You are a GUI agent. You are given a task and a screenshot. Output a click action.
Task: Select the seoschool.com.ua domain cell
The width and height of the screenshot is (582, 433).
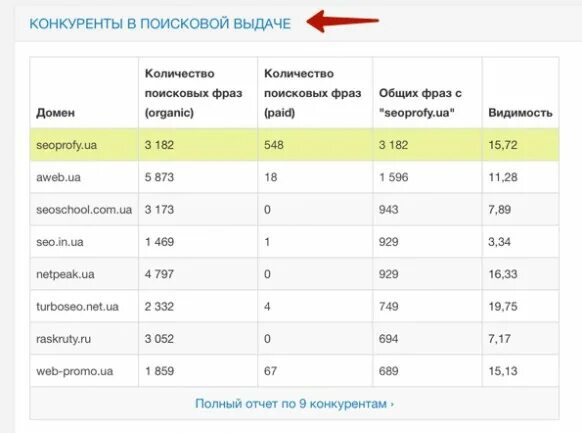(x=84, y=209)
